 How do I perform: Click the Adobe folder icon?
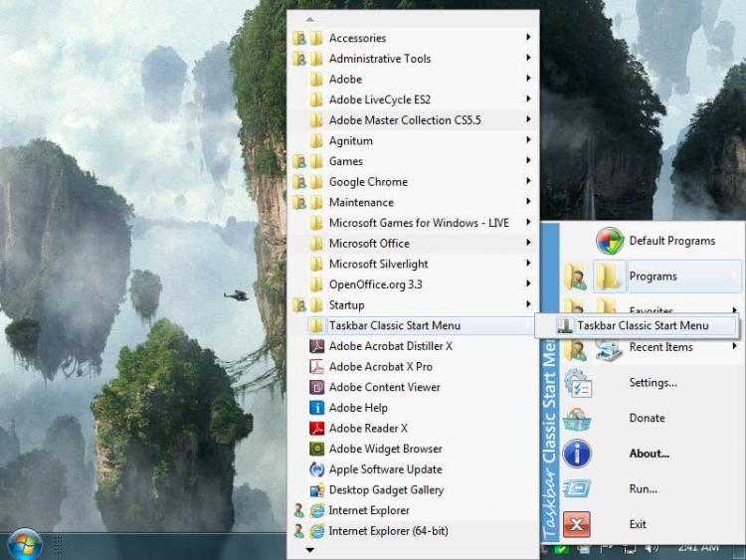[x=316, y=79]
